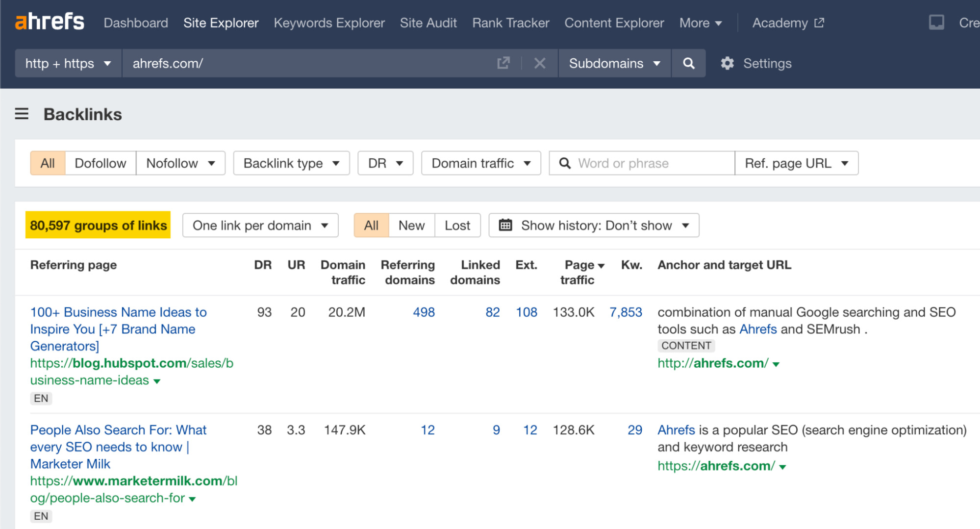
Task: Open the hamburger menu beside Backlinks
Action: click(x=21, y=114)
